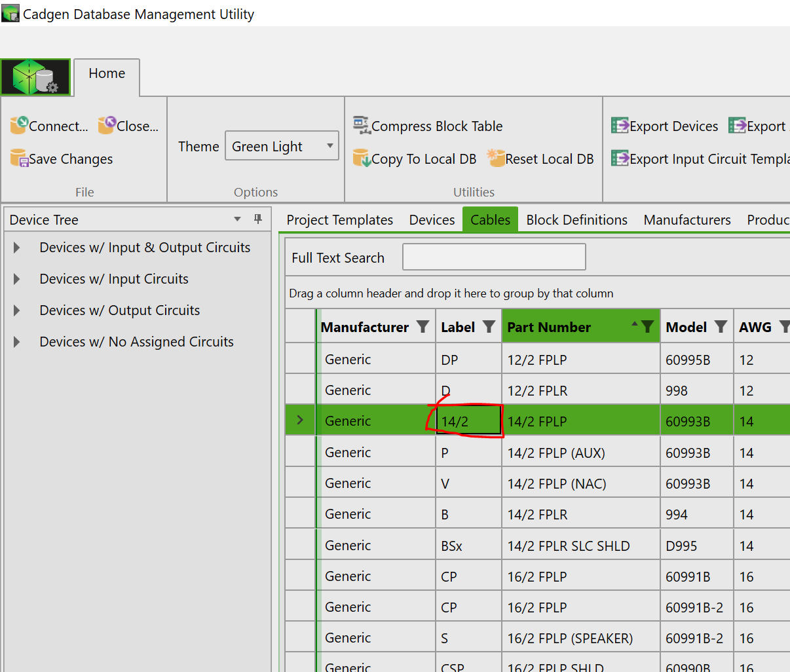790x672 pixels.
Task: Click the model cell D995
Action: coord(696,546)
